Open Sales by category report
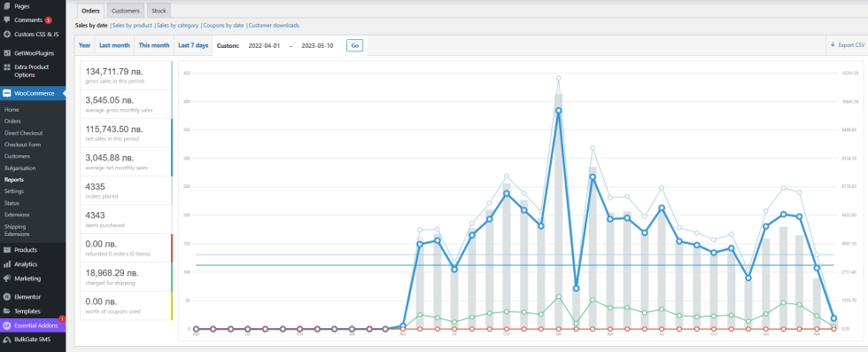This screenshot has width=868, height=352. pos(177,26)
